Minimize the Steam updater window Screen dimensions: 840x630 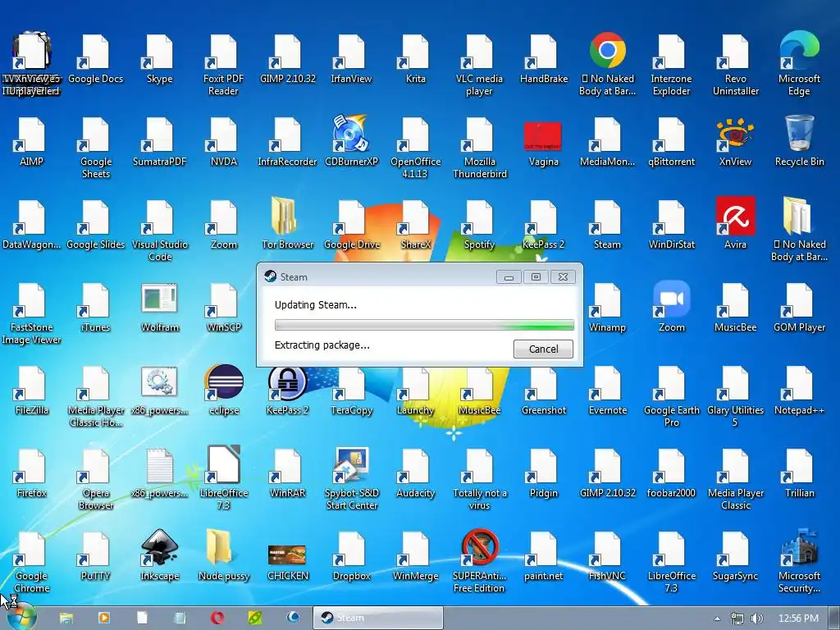[x=509, y=277]
